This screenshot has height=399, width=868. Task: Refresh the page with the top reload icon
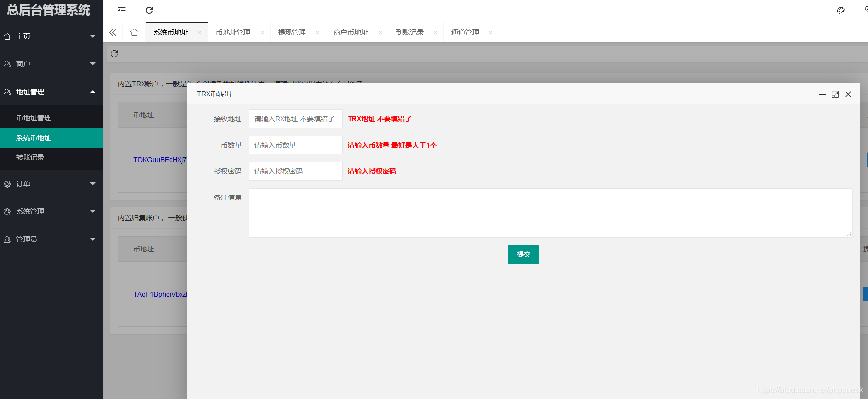point(149,10)
